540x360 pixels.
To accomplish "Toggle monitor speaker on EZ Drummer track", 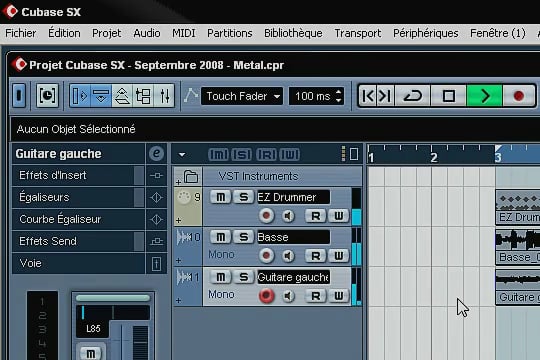I will pos(288,216).
